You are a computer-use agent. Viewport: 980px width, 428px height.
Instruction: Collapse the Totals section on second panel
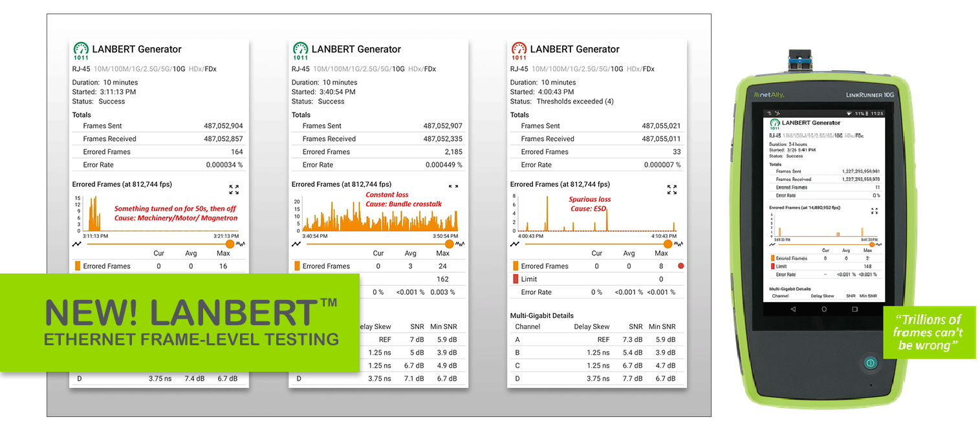(x=301, y=114)
